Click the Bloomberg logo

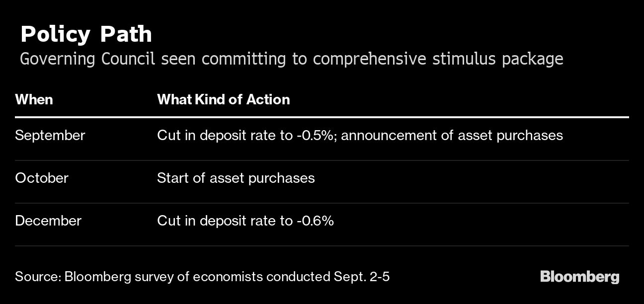tap(580, 277)
